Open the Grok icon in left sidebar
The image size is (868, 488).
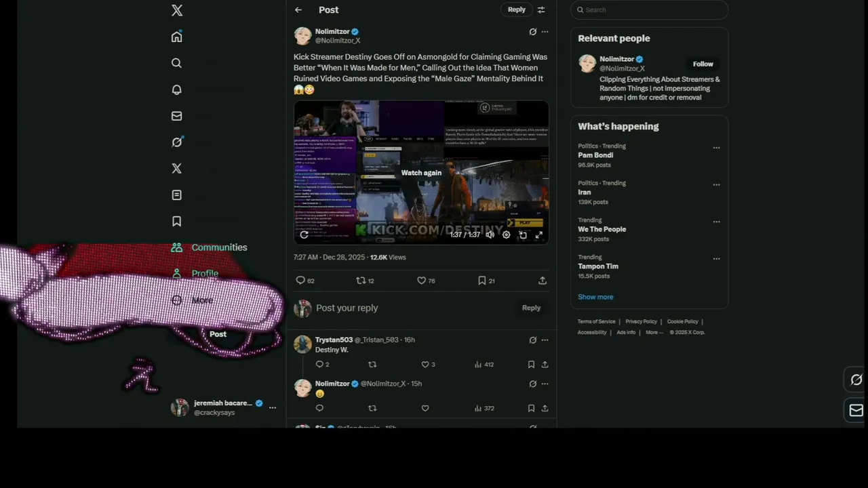coord(177,142)
